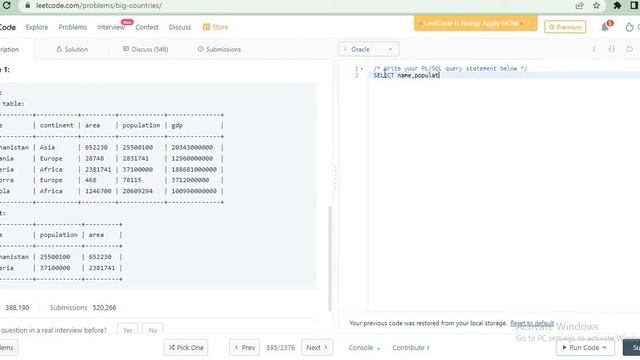Reset code with the revert arrow icon
The image size is (640, 360).
tap(629, 49)
